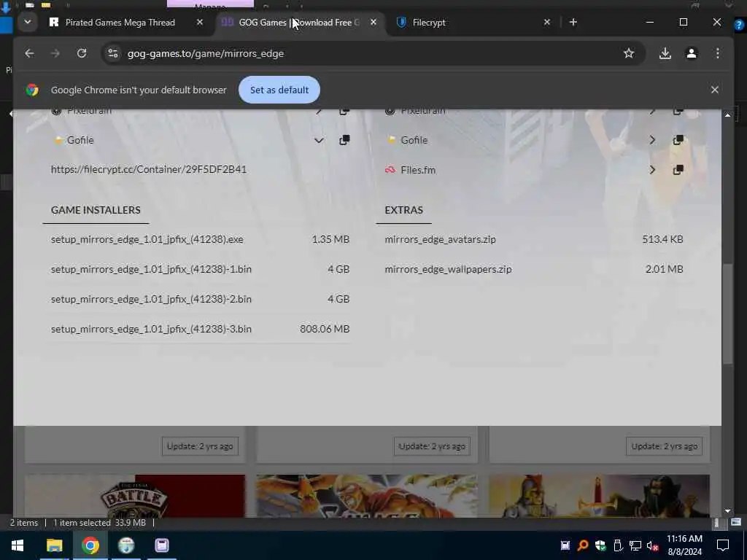Open the network tray icon

click(635, 545)
